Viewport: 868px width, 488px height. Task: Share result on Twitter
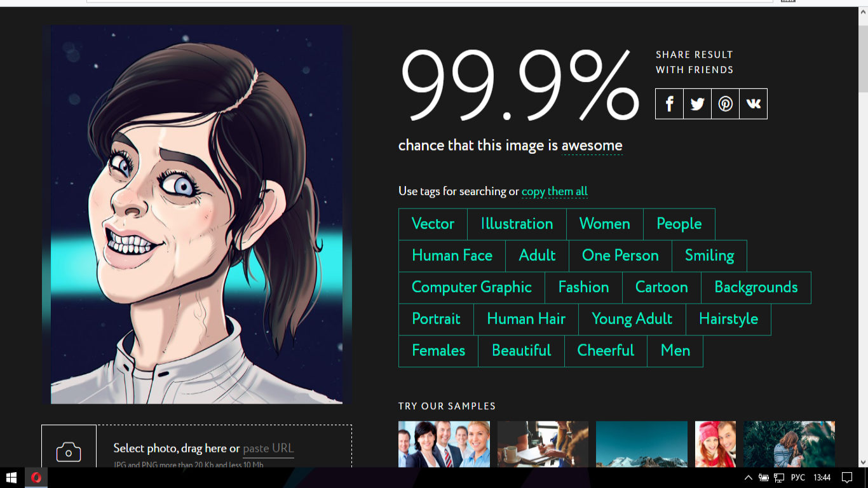(698, 104)
